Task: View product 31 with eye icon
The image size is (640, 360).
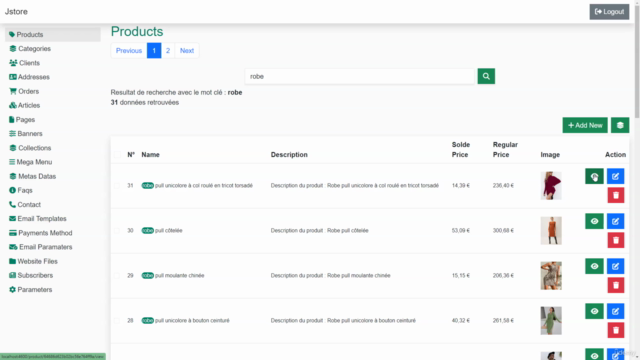Action: pos(594,176)
